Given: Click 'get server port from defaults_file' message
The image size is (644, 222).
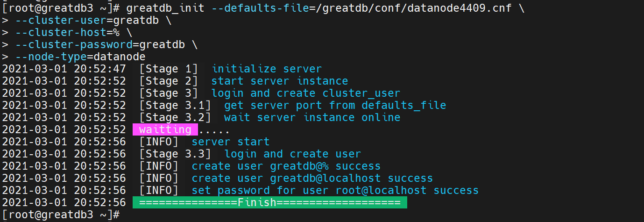Looking at the screenshot, I should tap(335, 106).
